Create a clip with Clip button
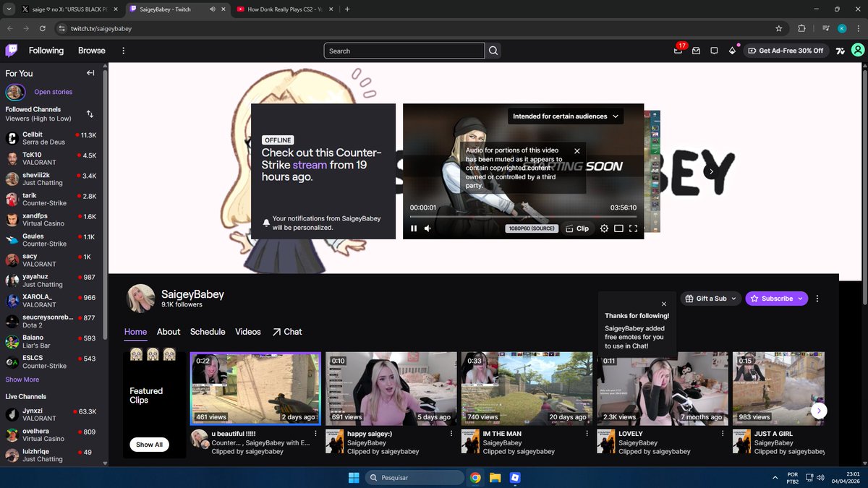Screen dimensions: 868x488 577,228
